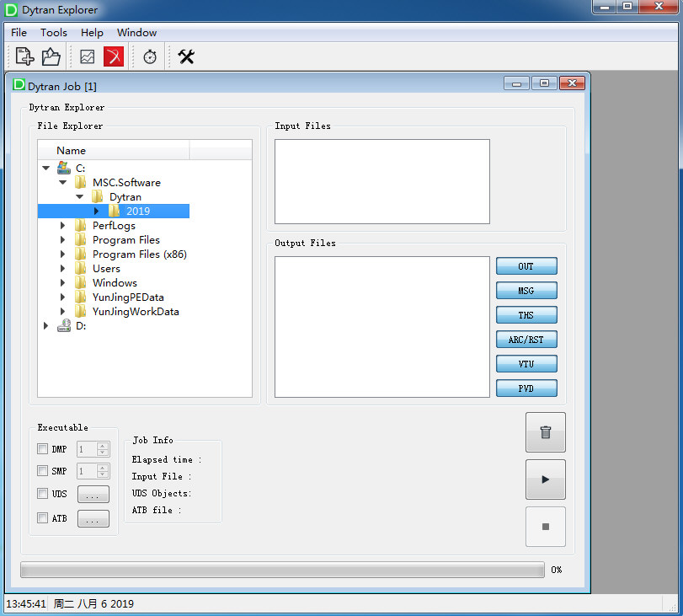Click the OUT output file button

[526, 266]
